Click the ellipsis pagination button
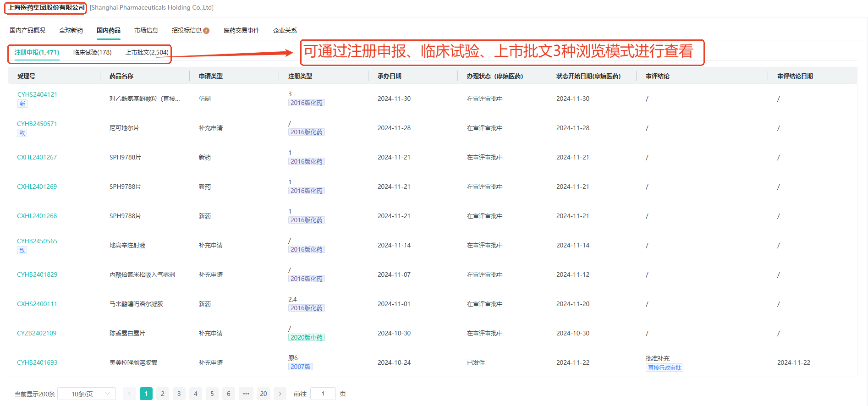 tap(246, 394)
